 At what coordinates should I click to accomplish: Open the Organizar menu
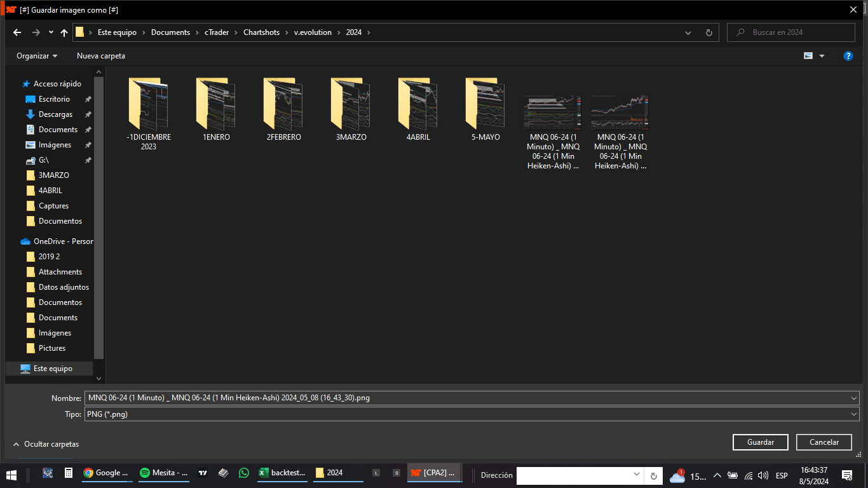click(37, 56)
